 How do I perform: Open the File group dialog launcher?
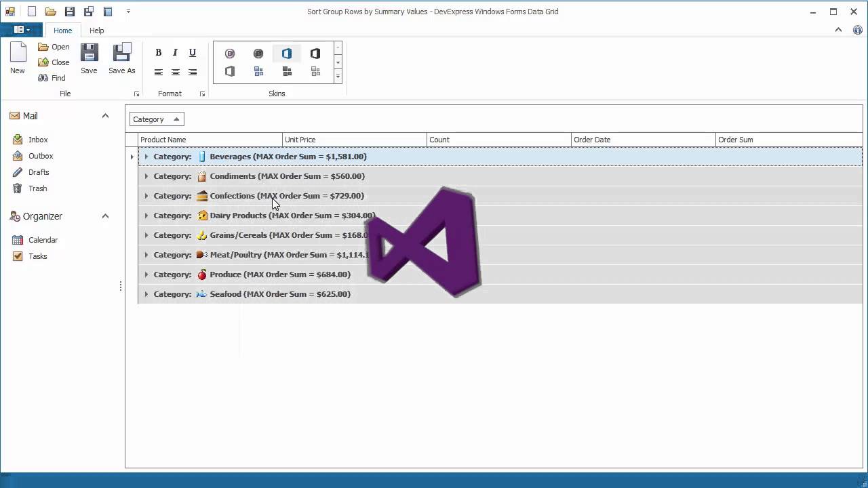136,94
